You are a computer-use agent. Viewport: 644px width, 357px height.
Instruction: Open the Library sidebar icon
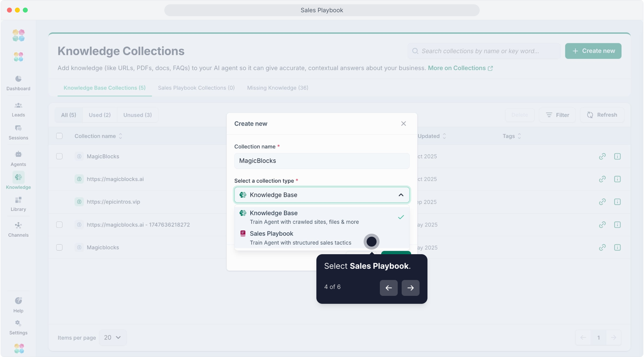[x=18, y=200]
